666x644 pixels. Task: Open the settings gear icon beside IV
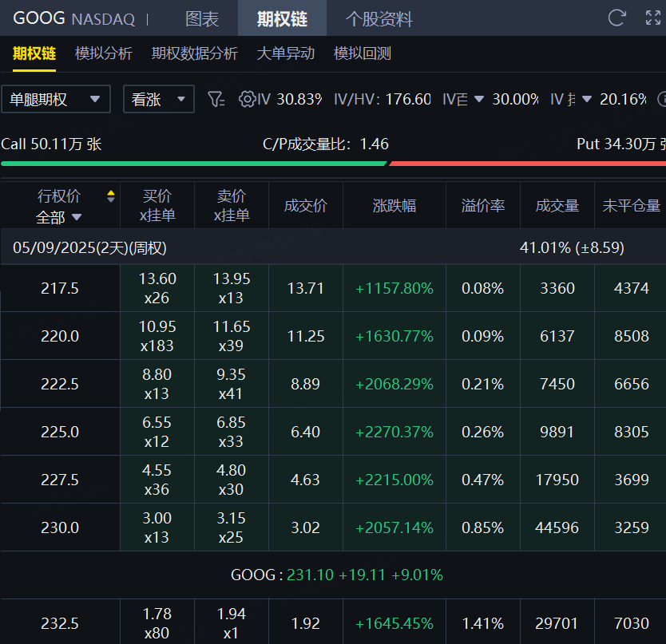click(x=248, y=99)
